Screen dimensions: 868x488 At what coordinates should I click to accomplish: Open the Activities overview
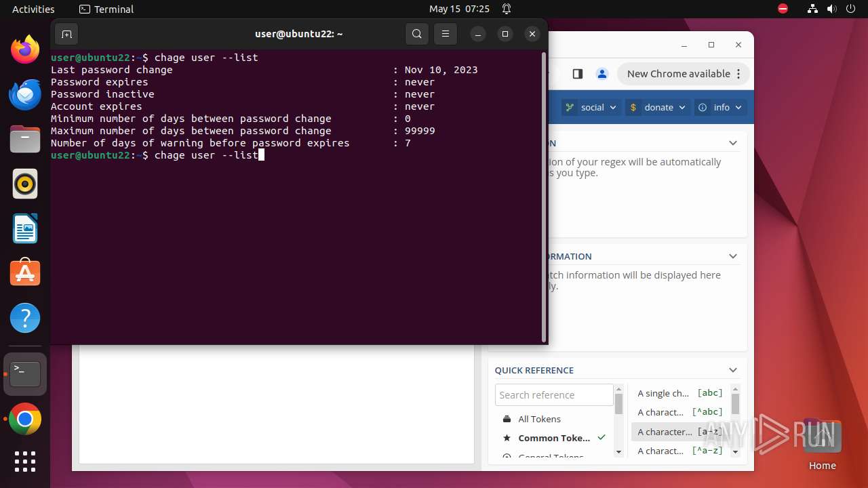33,9
